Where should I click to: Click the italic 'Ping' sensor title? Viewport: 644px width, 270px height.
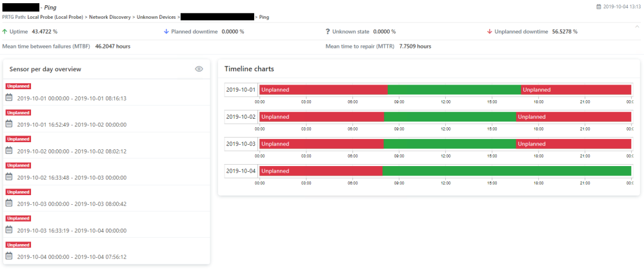click(x=50, y=7)
